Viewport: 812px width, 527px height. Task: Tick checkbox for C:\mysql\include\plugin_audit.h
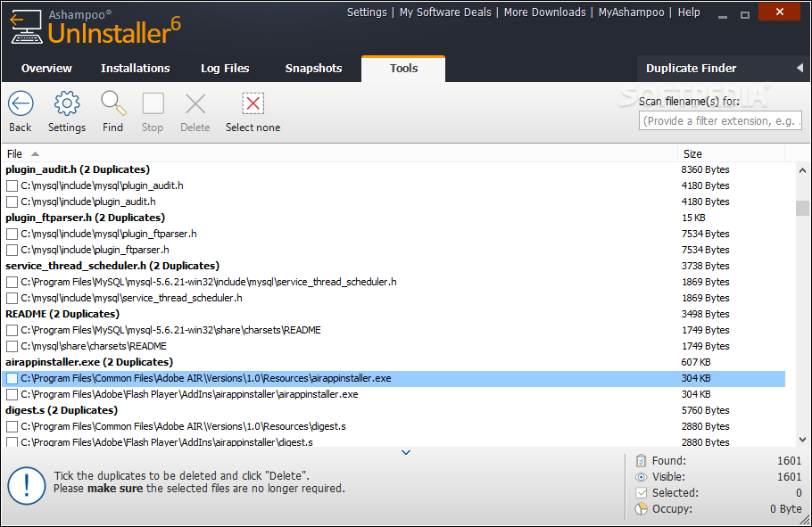12,202
